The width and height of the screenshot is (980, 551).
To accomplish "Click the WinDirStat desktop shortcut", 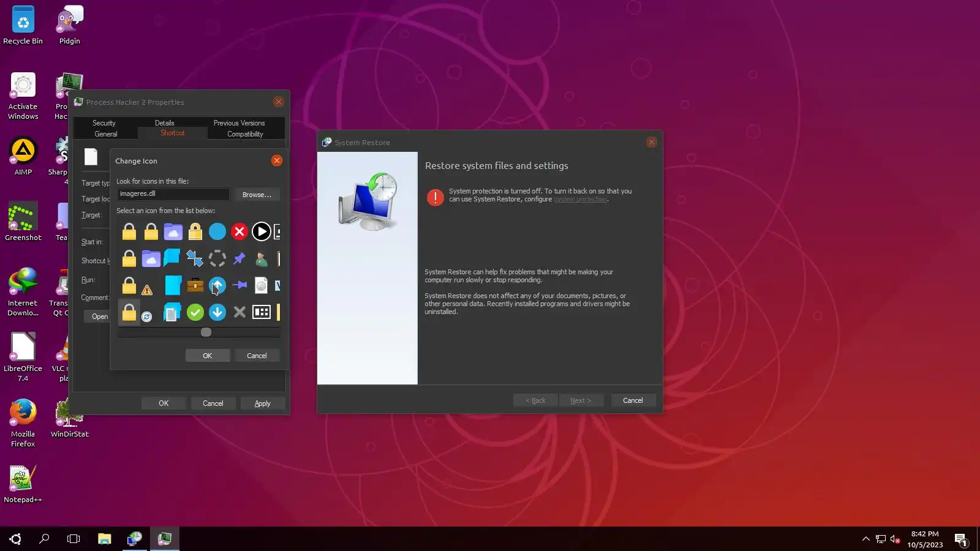I will [69, 419].
